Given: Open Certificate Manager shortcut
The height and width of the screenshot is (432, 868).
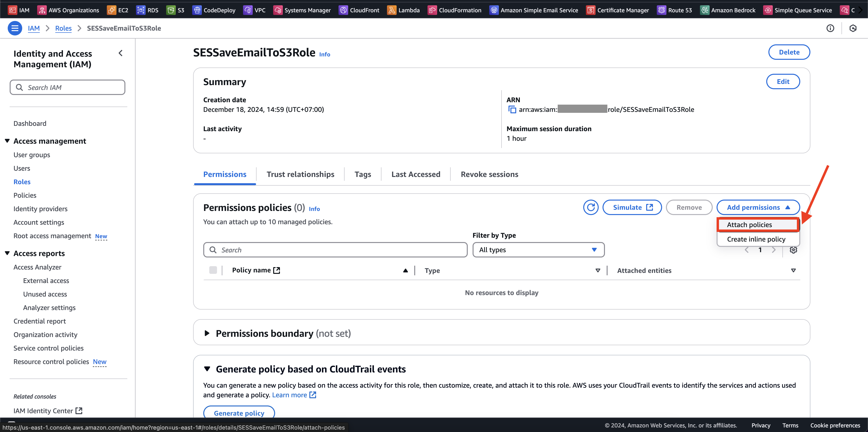Looking at the screenshot, I should tap(618, 10).
